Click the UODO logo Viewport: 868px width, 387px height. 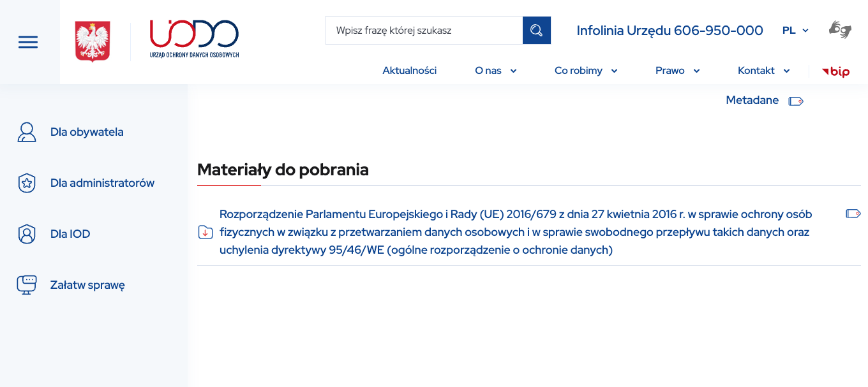click(x=194, y=39)
